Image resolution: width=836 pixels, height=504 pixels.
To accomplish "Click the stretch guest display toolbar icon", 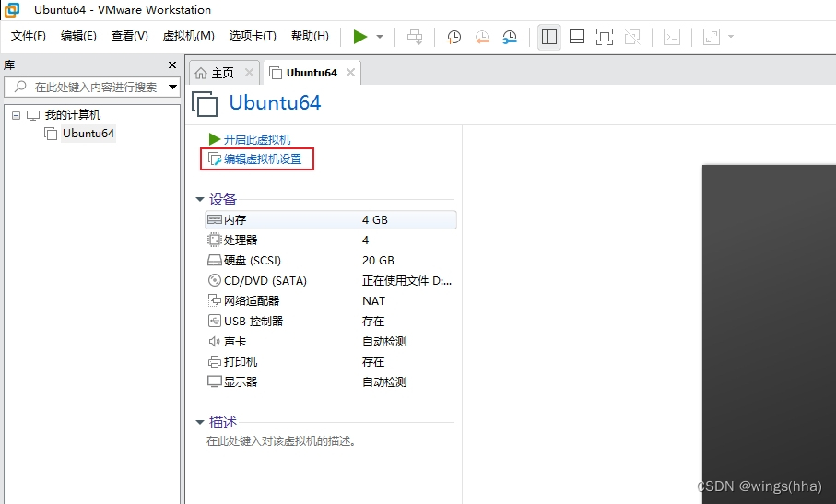I will click(712, 37).
